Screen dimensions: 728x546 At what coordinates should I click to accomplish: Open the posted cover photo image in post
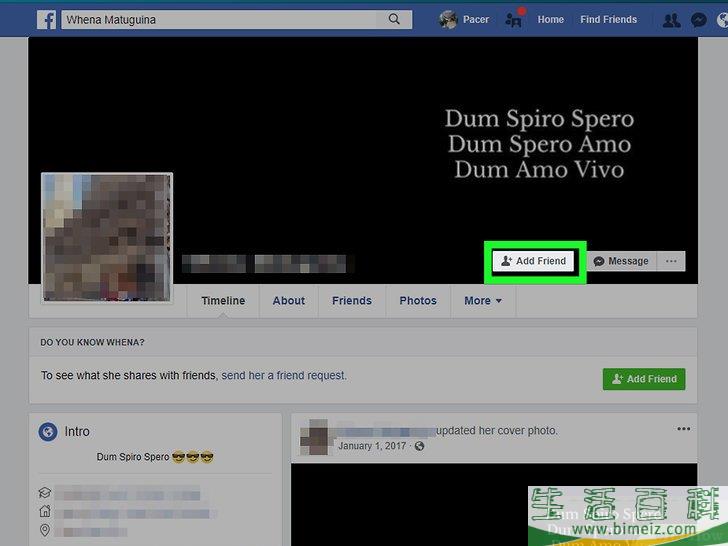[494, 505]
